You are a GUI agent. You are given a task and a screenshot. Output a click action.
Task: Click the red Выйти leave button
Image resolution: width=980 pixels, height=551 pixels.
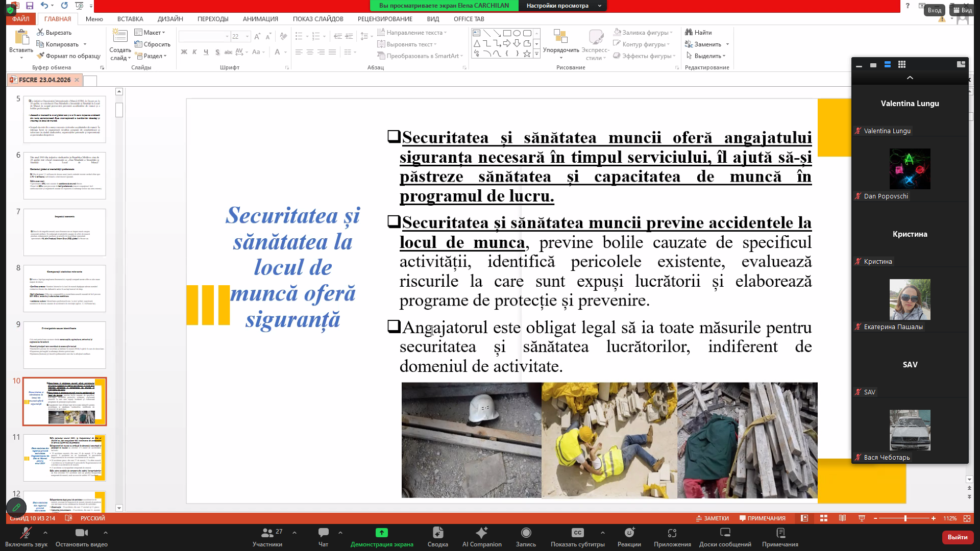point(957,537)
